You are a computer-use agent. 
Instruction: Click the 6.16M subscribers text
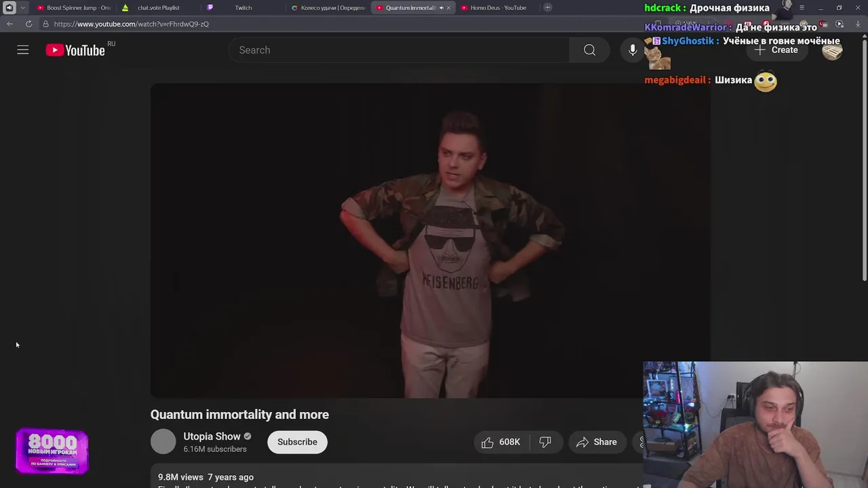pyautogui.click(x=215, y=449)
